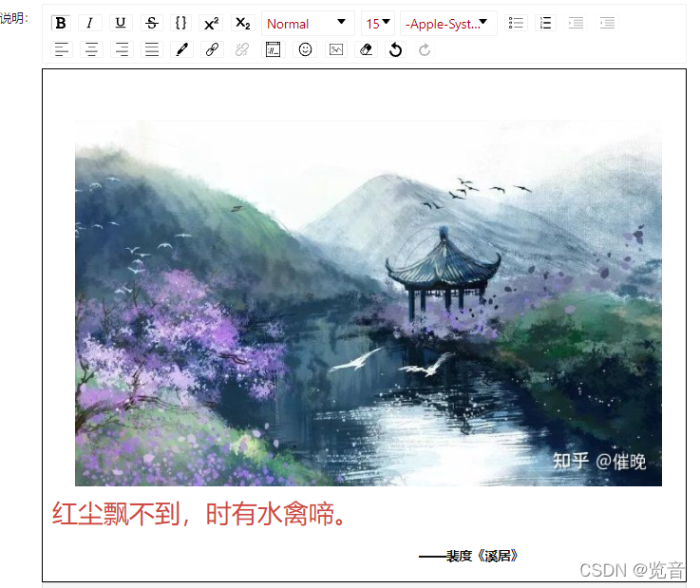
Task: Open the text color pen tool
Action: (182, 49)
